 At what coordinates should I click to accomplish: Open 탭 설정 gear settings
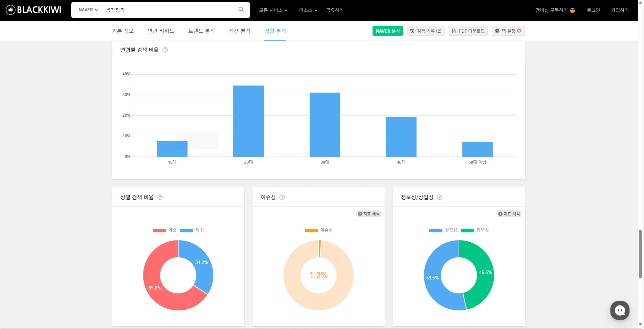508,31
